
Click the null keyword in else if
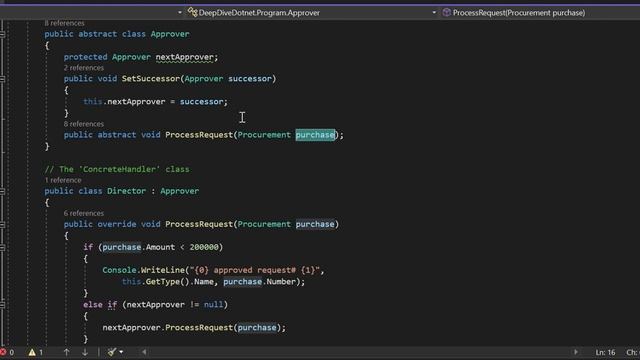click(213, 304)
